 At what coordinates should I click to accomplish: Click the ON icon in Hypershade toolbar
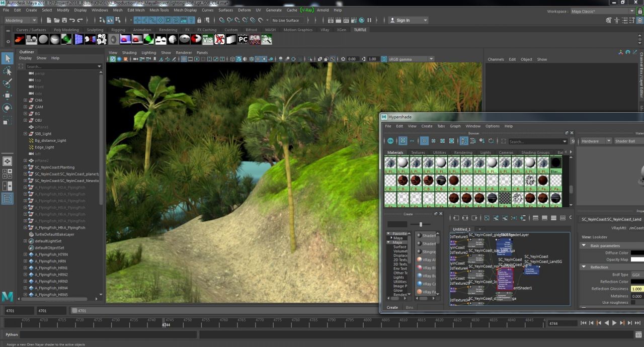pos(391,141)
